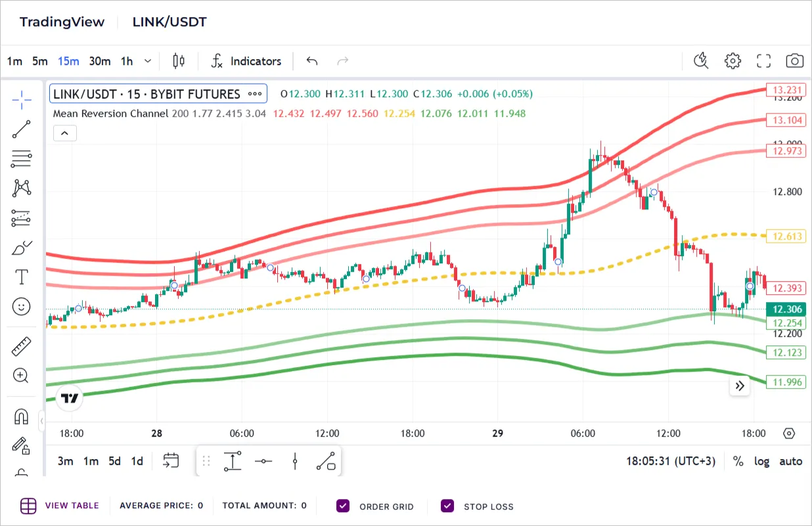
Task: Select the 5d date range
Action: 114,461
